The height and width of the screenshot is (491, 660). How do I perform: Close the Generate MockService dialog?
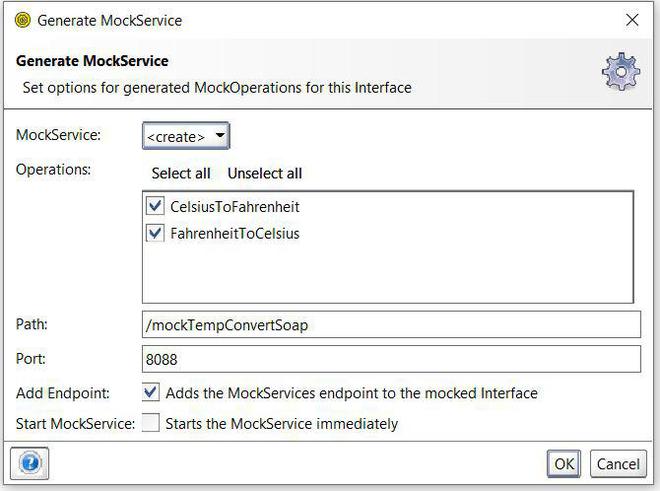631,20
